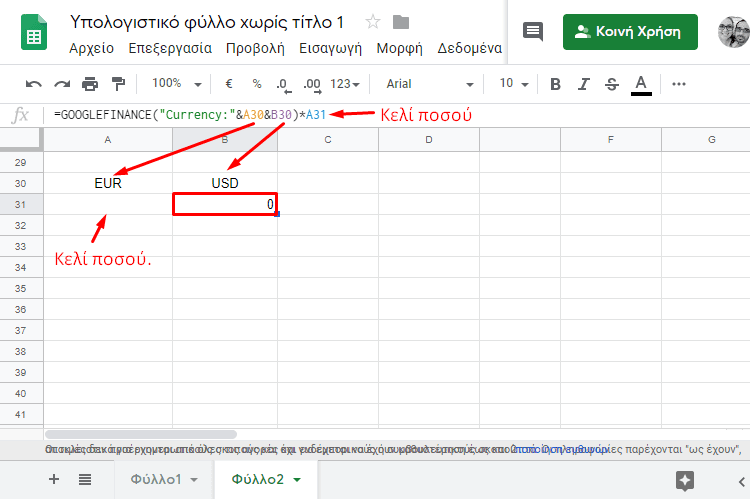
Task: Open the account profile picture
Action: 734,32
